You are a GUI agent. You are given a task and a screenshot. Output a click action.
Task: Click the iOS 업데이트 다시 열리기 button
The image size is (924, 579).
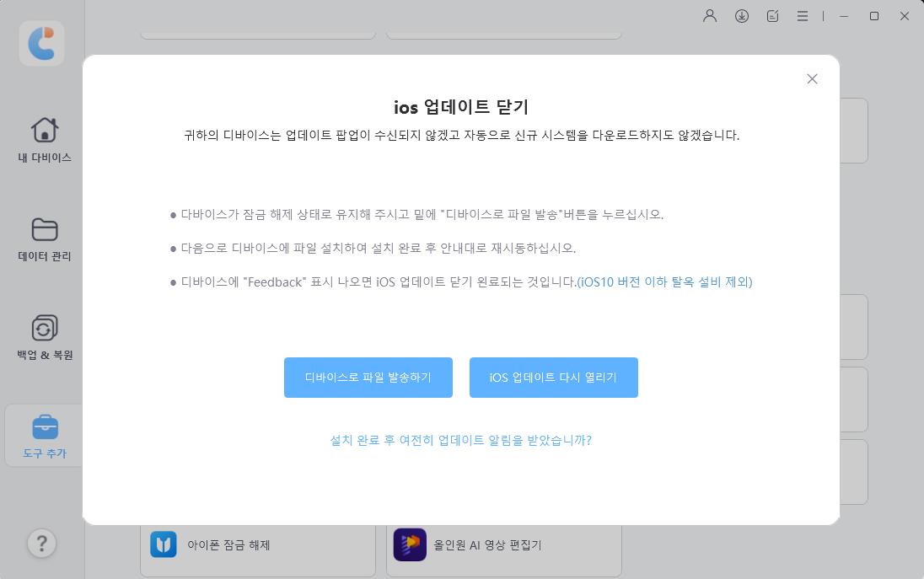point(553,378)
